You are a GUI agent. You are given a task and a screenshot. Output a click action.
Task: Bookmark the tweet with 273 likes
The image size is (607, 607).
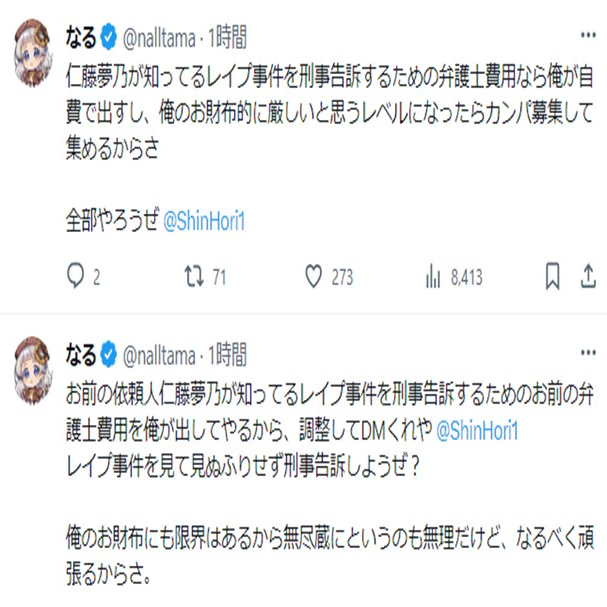tap(549, 276)
